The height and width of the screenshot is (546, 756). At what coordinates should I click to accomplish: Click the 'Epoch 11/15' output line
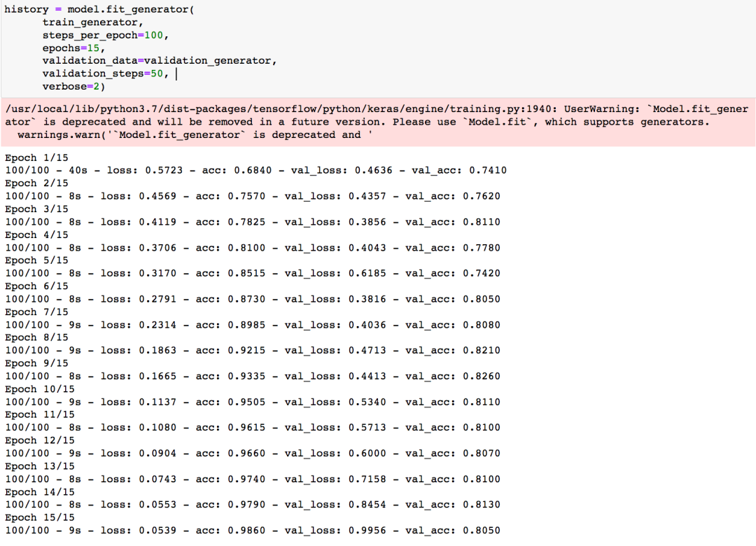39,415
